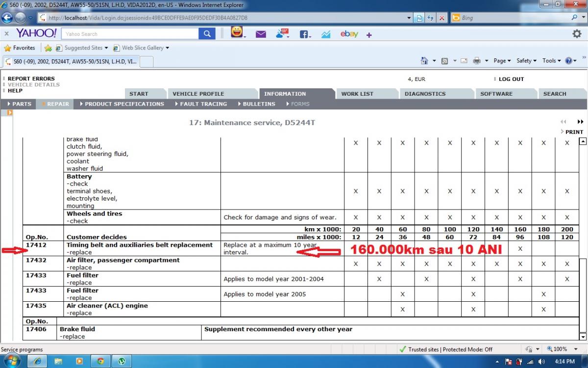Open Chrome from the taskbar

pos(100,361)
